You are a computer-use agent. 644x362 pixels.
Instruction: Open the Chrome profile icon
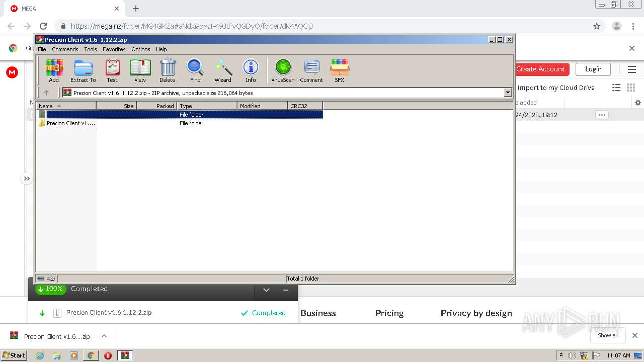point(617,26)
